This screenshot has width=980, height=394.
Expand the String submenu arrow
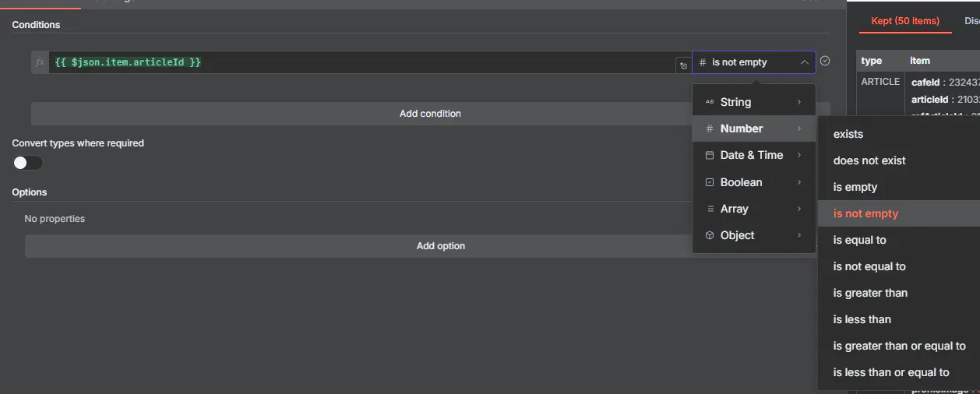(799, 102)
